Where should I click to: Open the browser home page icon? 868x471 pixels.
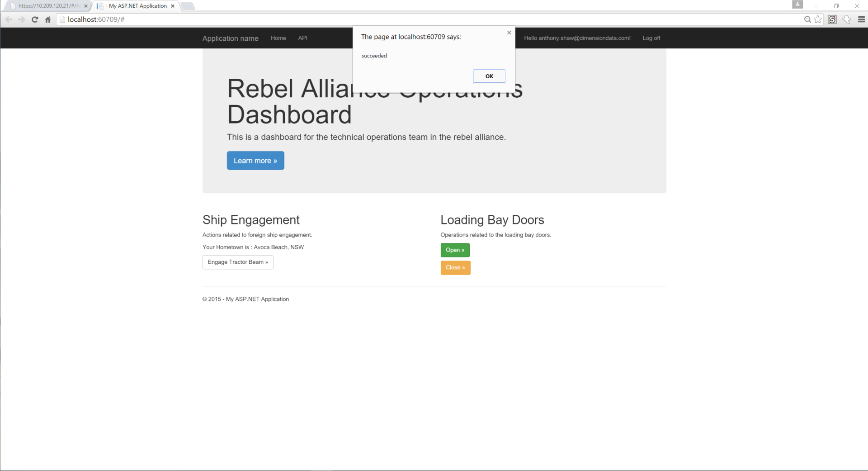pos(47,19)
